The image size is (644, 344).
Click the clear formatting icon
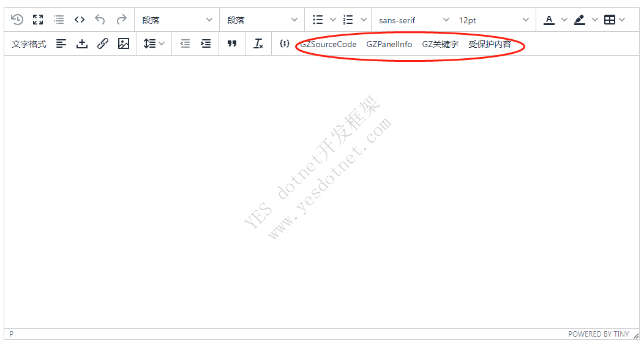pyautogui.click(x=258, y=44)
